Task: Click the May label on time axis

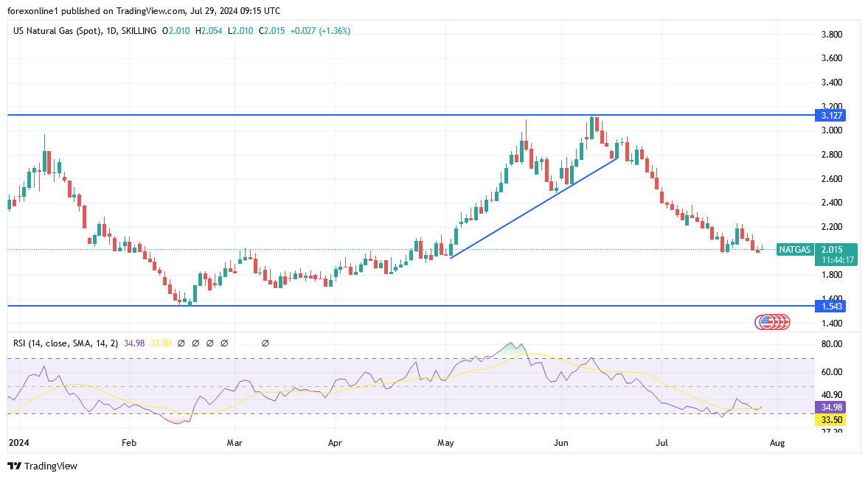Action: pyautogui.click(x=445, y=443)
